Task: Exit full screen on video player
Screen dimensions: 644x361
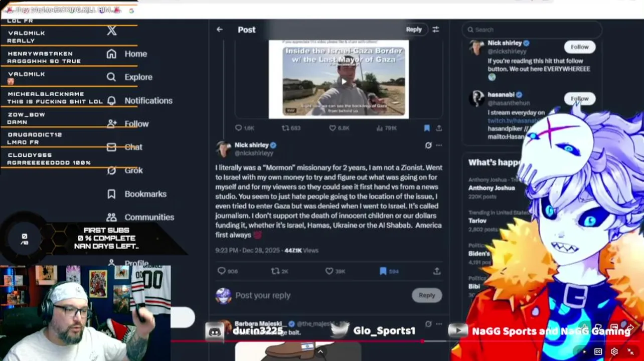Action: coord(630,351)
